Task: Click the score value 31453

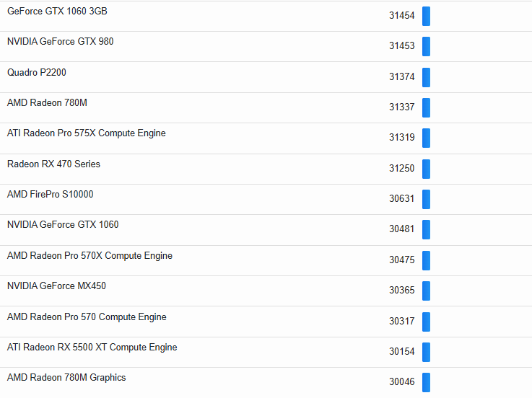Action: coord(401,46)
